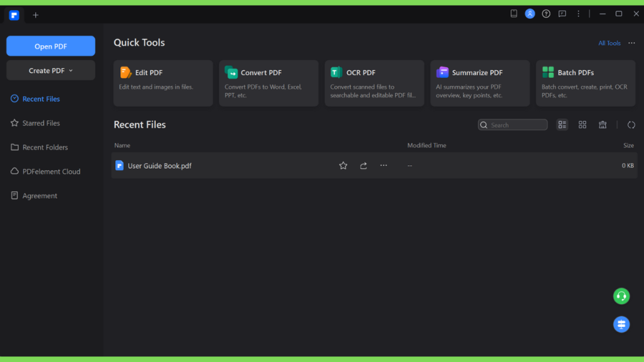Screen dimensions: 644x362
Task: Open Quick Tools more options ellipsis
Action: pos(631,43)
